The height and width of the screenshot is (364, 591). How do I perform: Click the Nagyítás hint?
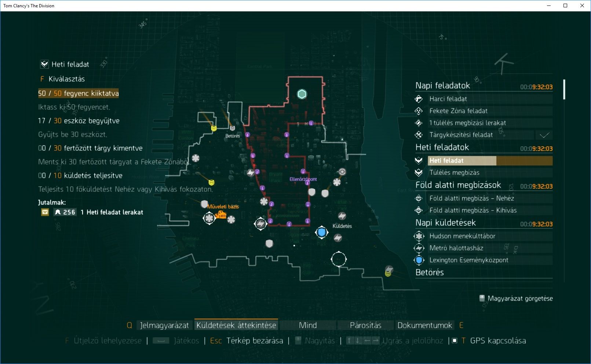[315, 341]
